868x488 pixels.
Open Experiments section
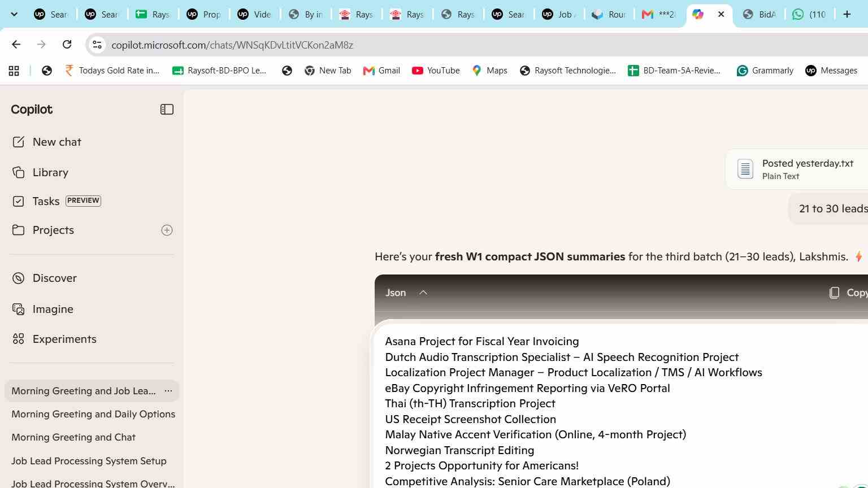tap(54, 339)
